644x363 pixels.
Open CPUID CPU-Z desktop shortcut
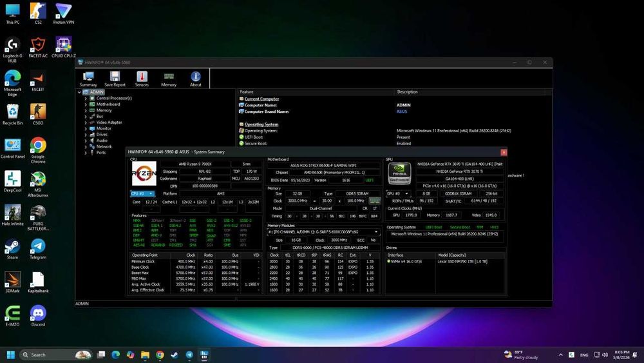(x=64, y=47)
